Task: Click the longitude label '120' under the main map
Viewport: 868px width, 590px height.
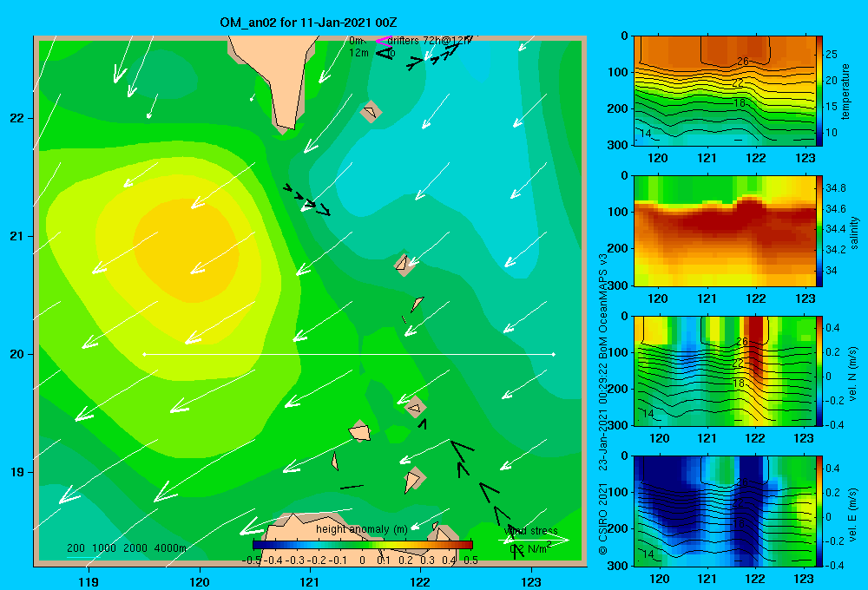Action: [x=200, y=581]
